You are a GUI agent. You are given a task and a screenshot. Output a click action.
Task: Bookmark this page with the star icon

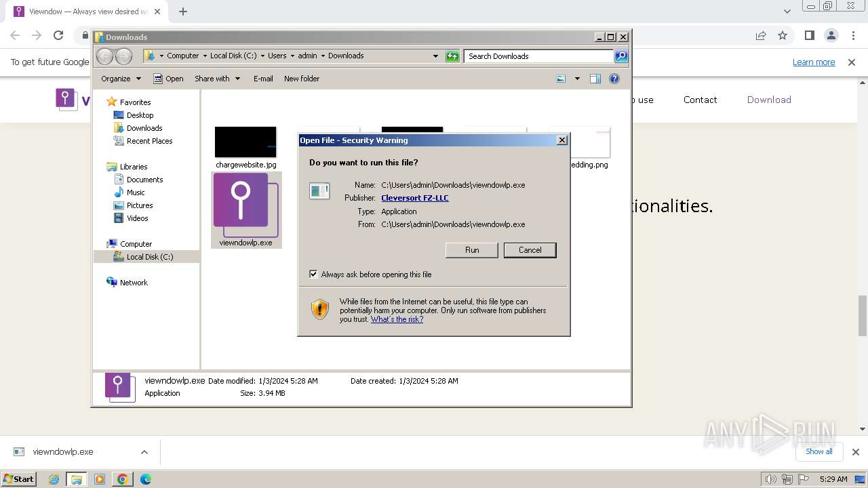(783, 35)
